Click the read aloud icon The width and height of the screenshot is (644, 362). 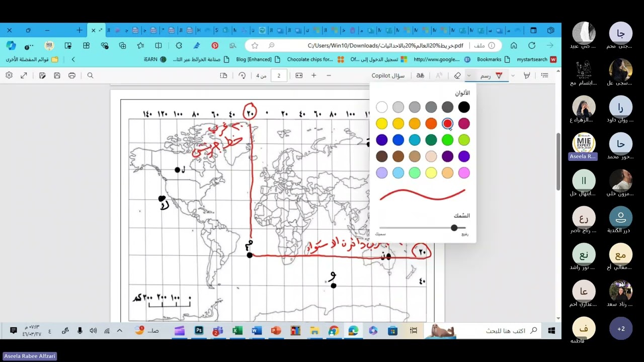pyautogui.click(x=439, y=75)
